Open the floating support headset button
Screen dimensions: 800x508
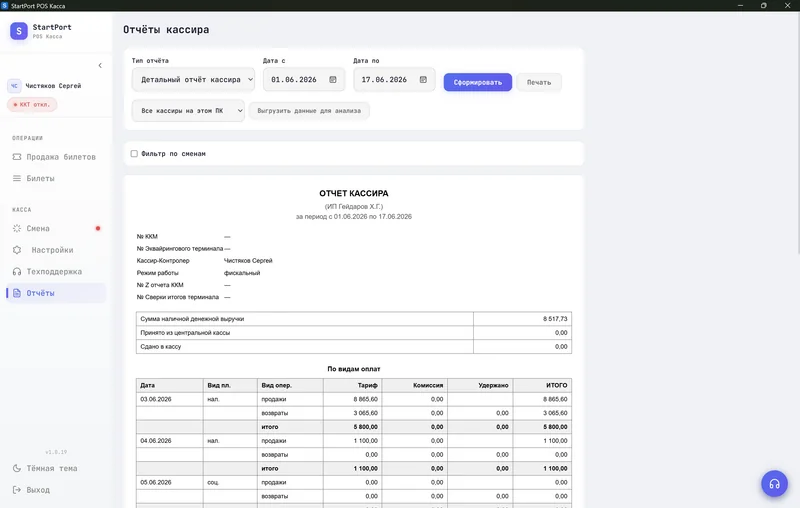tap(774, 484)
